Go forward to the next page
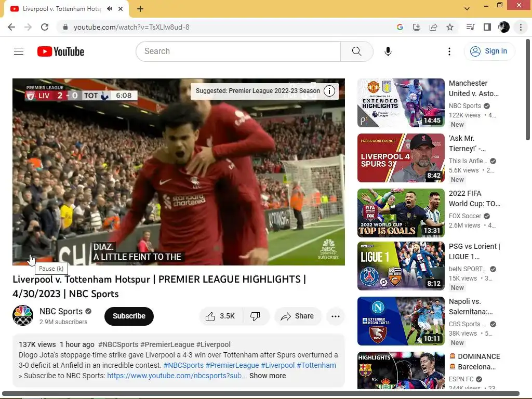 click(x=28, y=27)
